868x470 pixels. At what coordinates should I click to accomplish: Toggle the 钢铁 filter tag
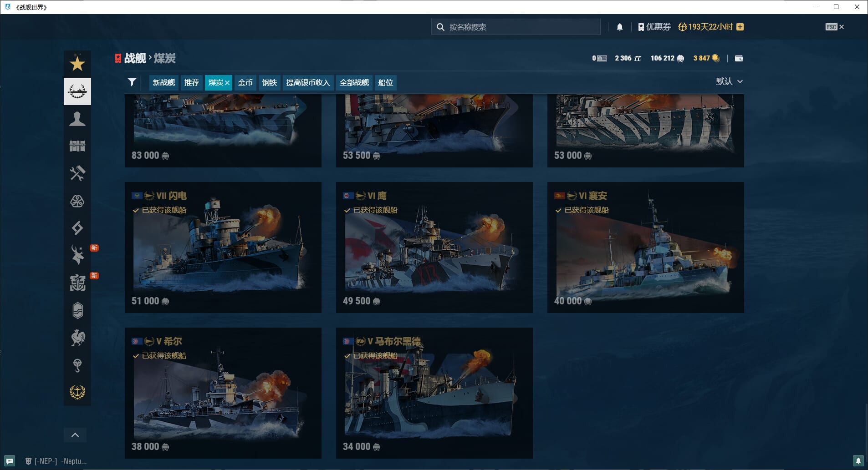click(x=269, y=83)
